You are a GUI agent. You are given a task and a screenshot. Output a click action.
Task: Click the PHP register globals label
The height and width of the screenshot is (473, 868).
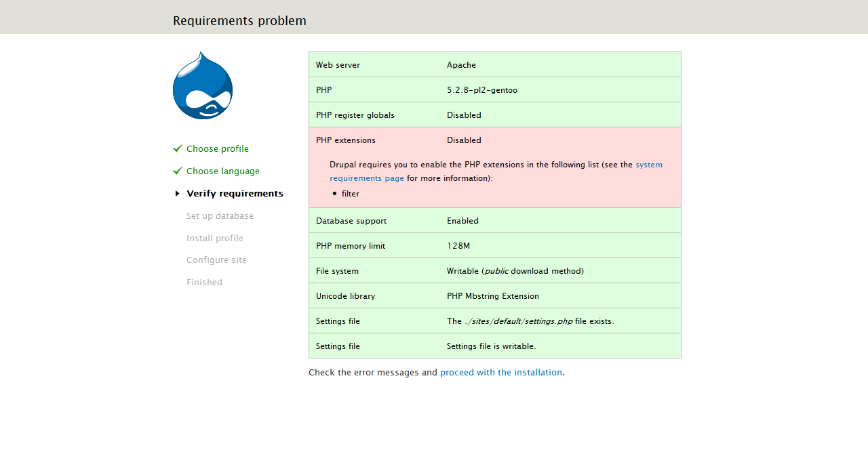[355, 115]
